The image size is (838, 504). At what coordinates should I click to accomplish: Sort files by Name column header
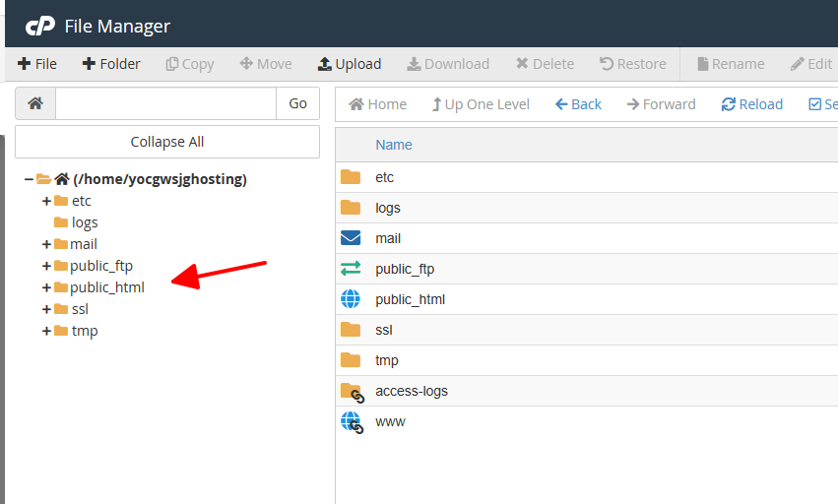tap(394, 145)
